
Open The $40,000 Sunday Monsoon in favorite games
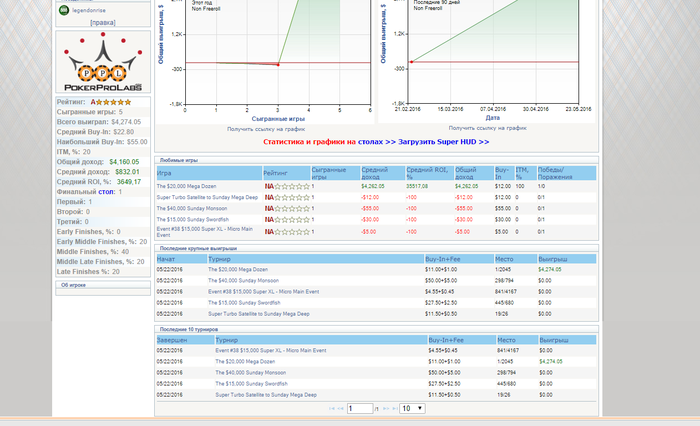point(192,209)
